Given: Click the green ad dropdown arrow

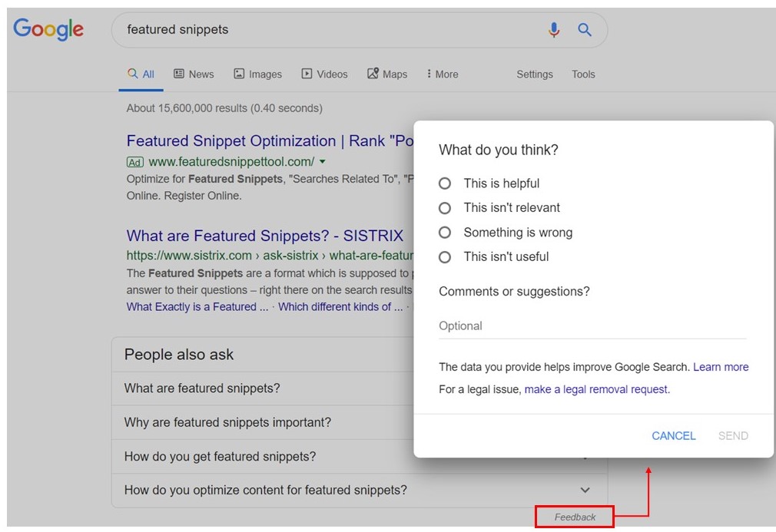Looking at the screenshot, I should (323, 162).
